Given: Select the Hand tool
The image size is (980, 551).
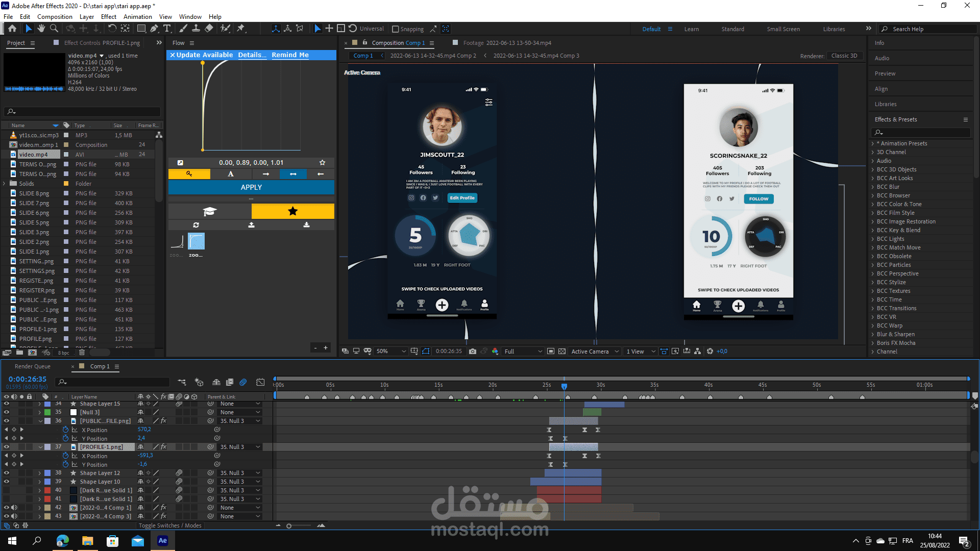Looking at the screenshot, I should point(41,29).
